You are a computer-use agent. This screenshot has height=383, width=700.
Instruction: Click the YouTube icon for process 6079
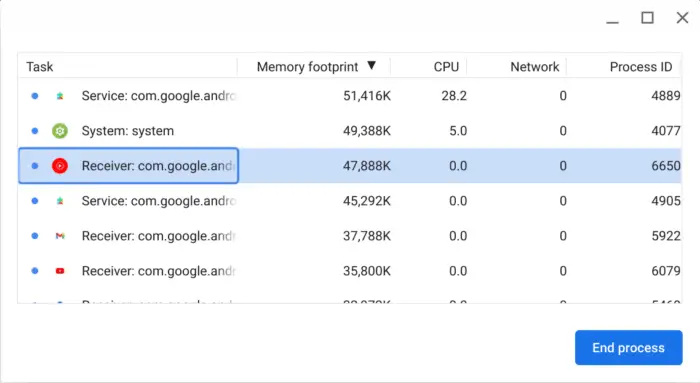point(60,271)
